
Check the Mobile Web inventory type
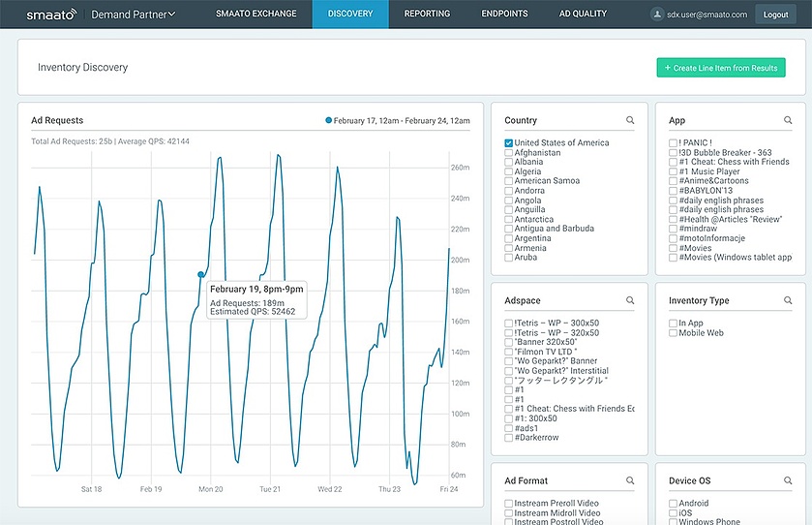[x=673, y=333]
